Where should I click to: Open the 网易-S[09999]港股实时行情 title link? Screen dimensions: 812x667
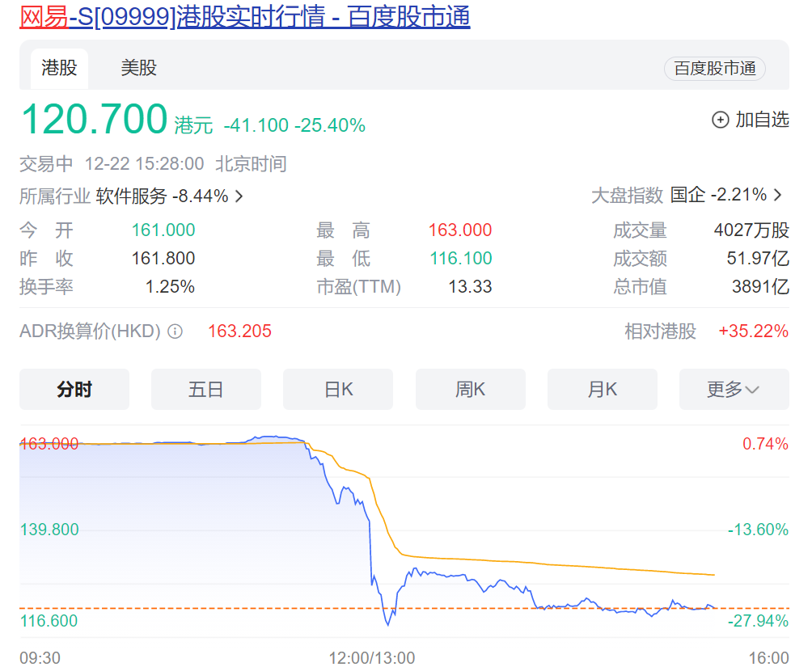tap(244, 16)
